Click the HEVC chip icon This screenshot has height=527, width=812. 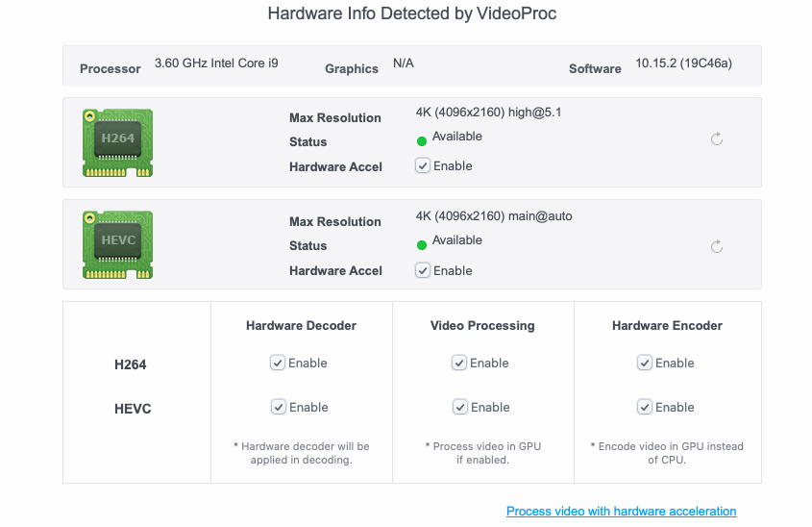pyautogui.click(x=117, y=246)
